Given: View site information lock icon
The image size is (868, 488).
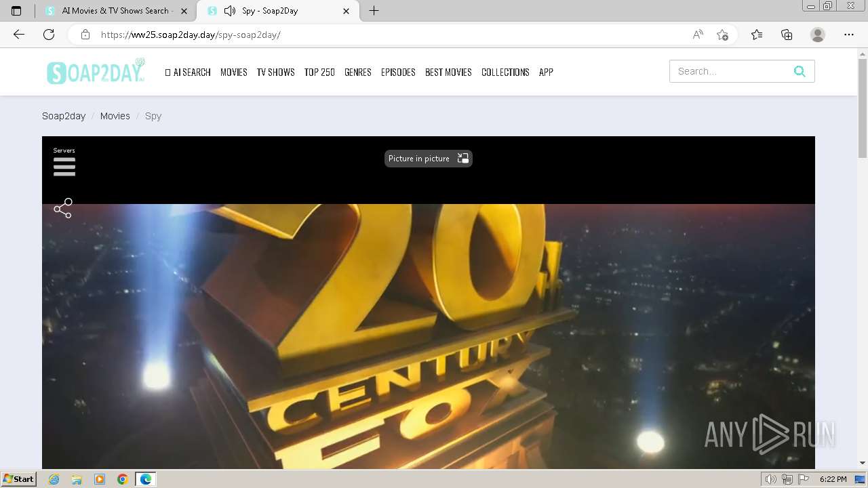Looking at the screenshot, I should tap(85, 35).
